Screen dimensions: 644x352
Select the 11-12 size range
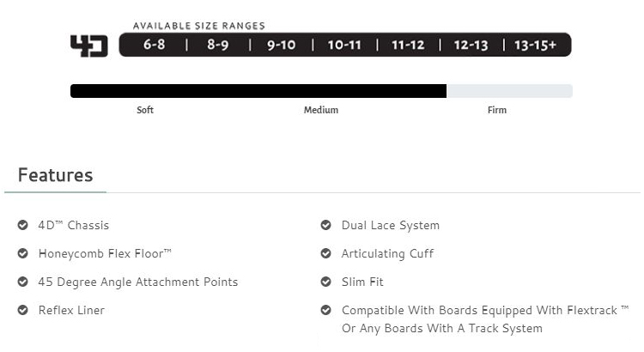click(x=408, y=45)
